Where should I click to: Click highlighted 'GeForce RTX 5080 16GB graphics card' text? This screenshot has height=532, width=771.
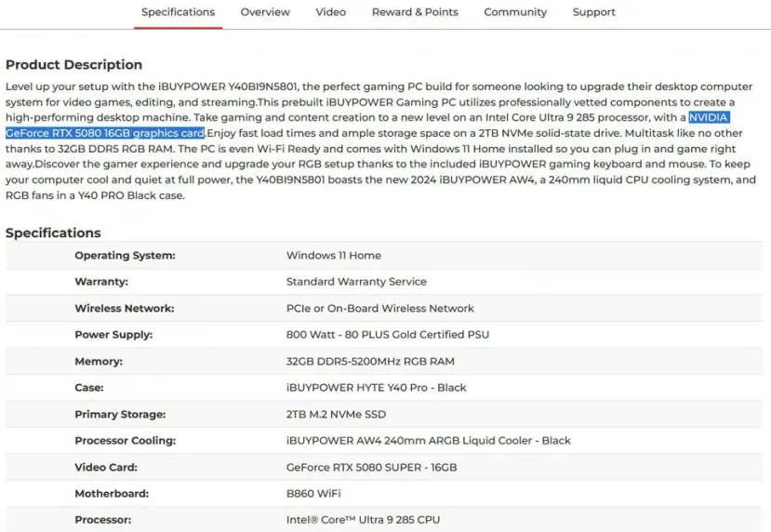105,133
